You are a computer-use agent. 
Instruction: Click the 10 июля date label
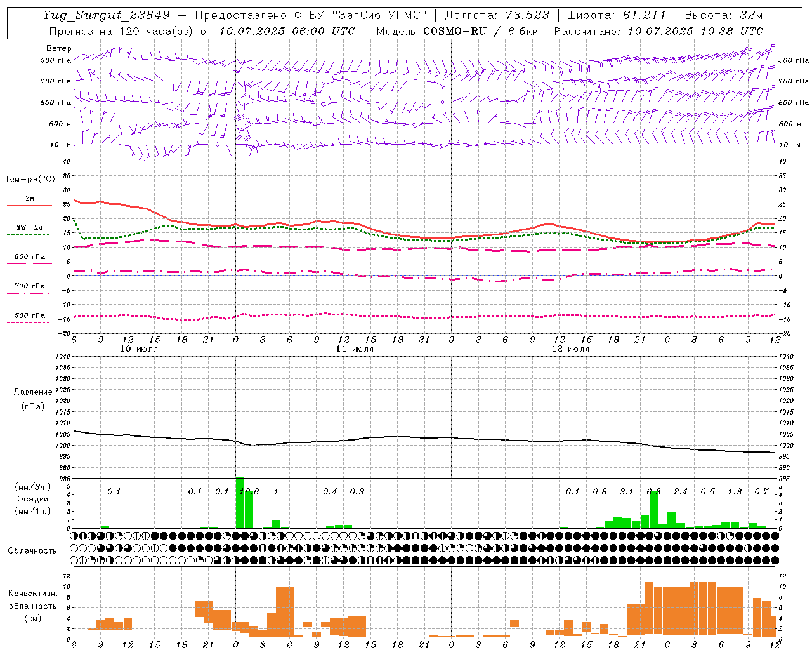139,348
